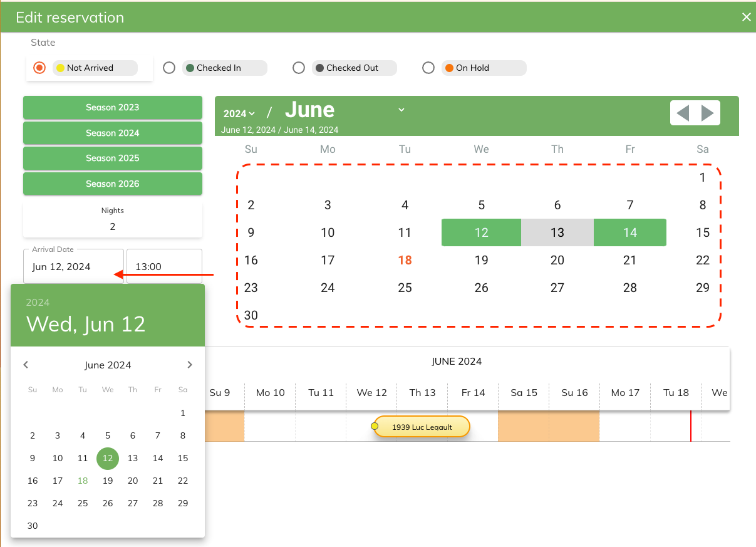This screenshot has width=756, height=547.
Task: Select June 20 in the large calendar
Action: click(x=557, y=260)
